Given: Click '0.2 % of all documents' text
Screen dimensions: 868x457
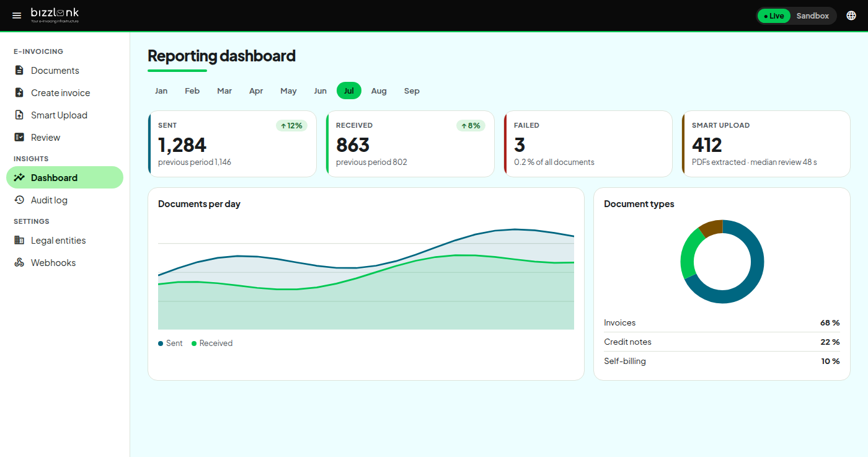Looking at the screenshot, I should (554, 162).
